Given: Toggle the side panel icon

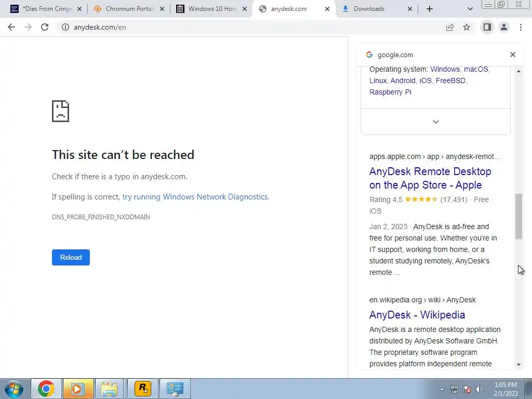Looking at the screenshot, I should (x=487, y=27).
